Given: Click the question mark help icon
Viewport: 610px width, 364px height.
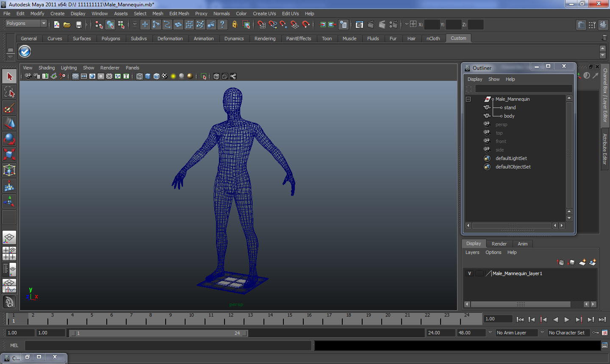Looking at the screenshot, I should (222, 25).
